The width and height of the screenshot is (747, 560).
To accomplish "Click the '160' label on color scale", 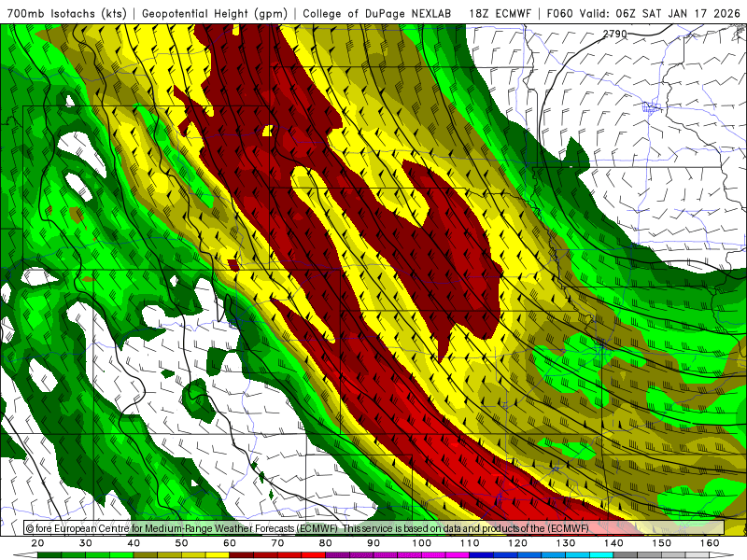I will pyautogui.click(x=710, y=543).
